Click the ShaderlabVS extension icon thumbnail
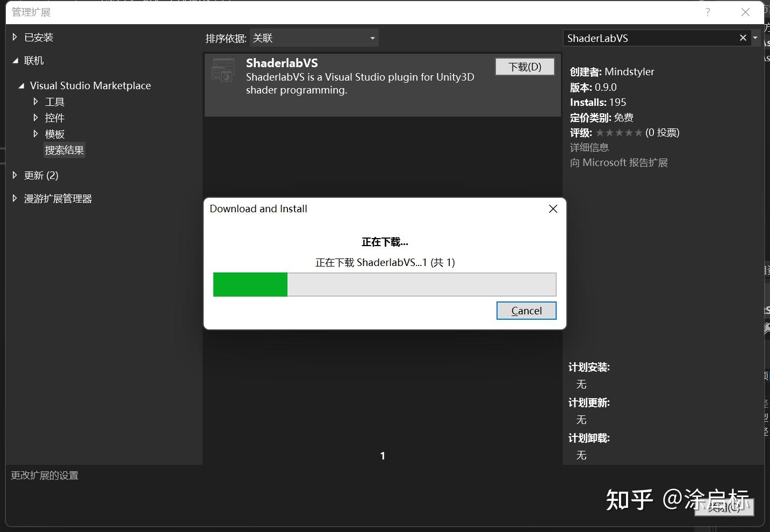This screenshot has height=532, width=770. (x=223, y=70)
